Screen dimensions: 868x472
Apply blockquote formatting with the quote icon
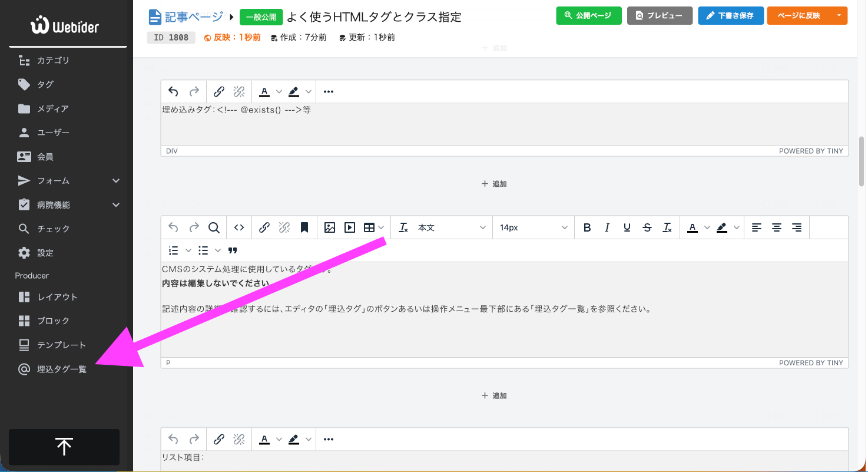click(x=233, y=250)
